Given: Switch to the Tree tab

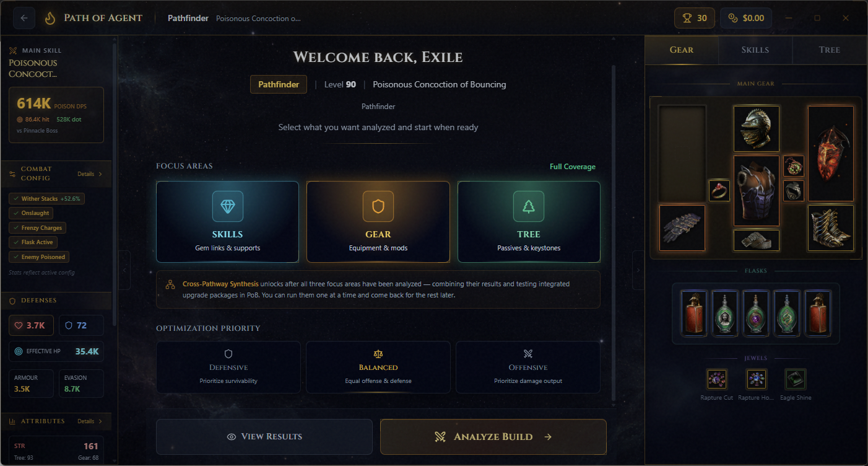Looking at the screenshot, I should (830, 50).
